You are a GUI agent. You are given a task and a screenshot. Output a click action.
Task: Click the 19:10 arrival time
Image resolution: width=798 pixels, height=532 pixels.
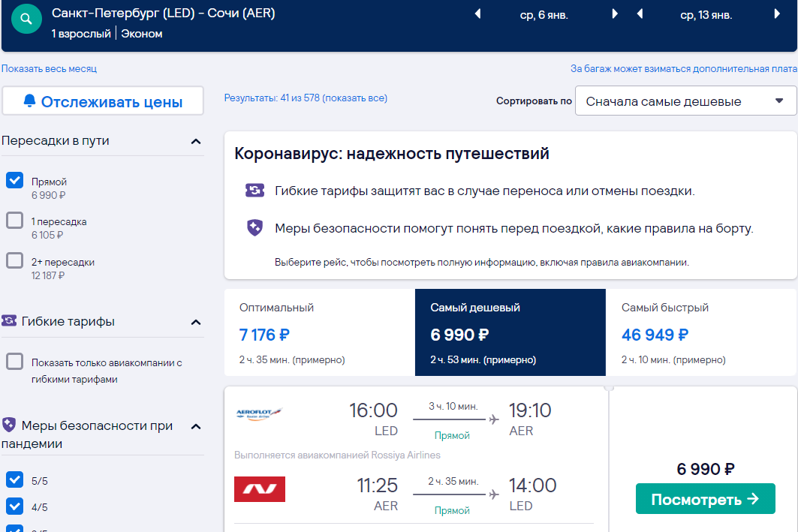pos(530,410)
